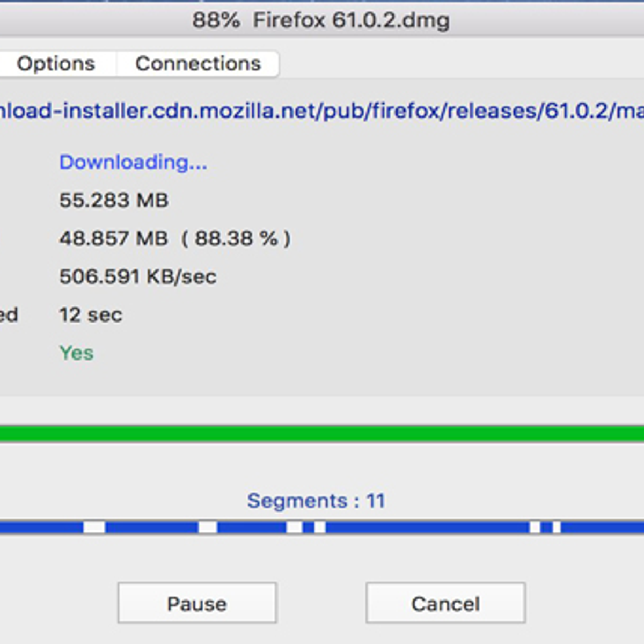Click the Downloading... status text
The width and height of the screenshot is (644, 644).
(x=133, y=162)
